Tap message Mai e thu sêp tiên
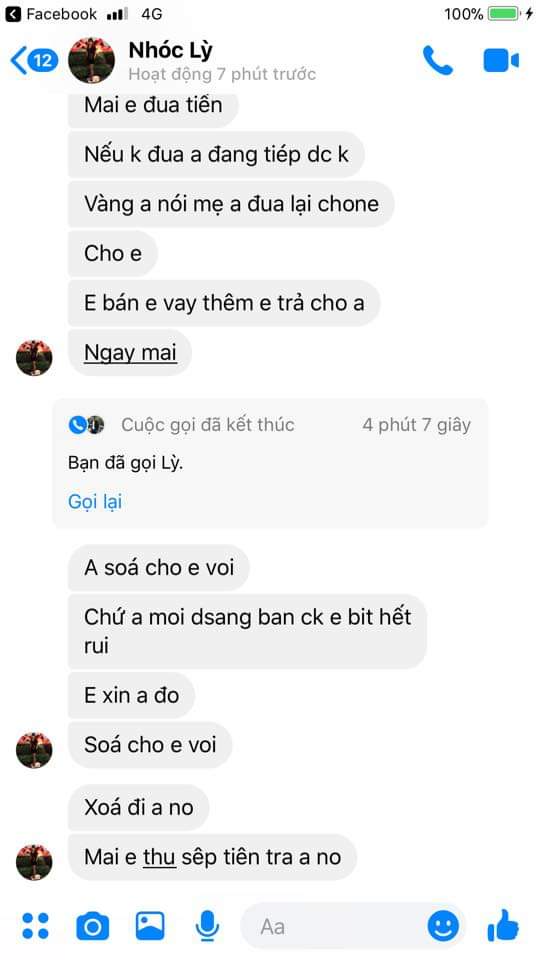 [x=212, y=857]
